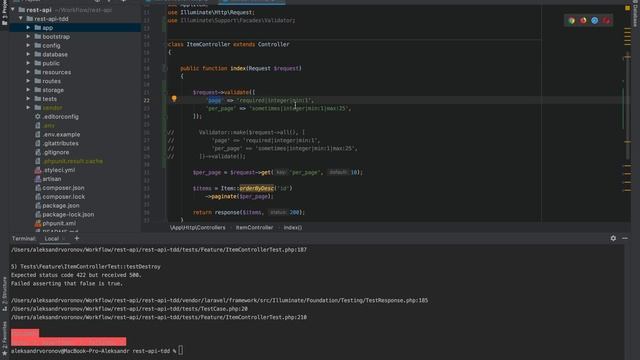Image resolution: width=640 pixels, height=360 pixels.
Task: Expand the config folder
Action: [28, 46]
